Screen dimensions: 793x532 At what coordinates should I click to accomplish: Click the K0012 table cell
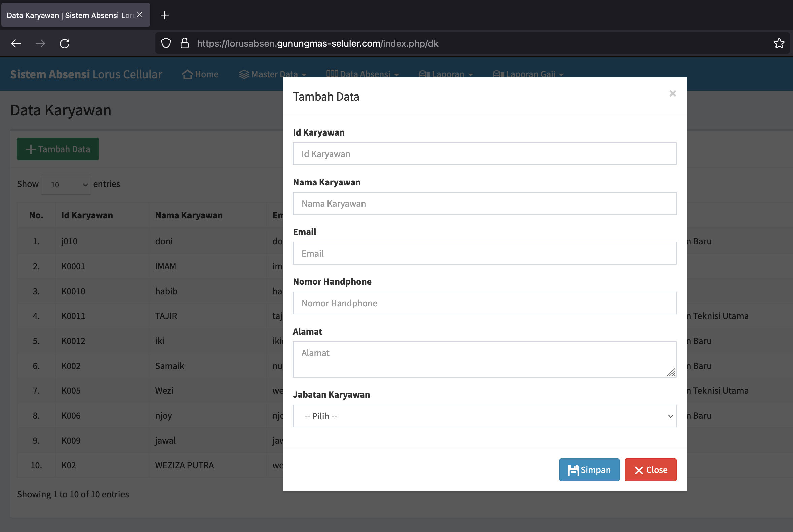click(102, 341)
